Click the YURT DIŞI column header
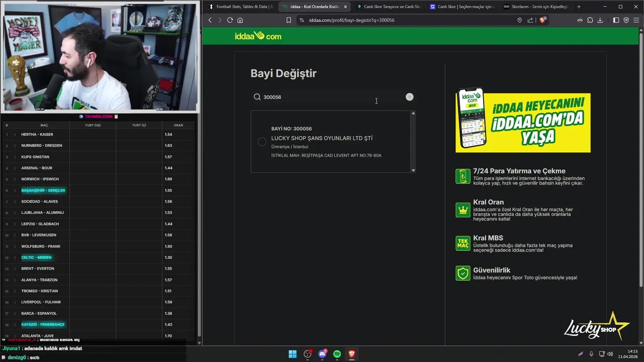This screenshot has width=644, height=362. [x=93, y=125]
